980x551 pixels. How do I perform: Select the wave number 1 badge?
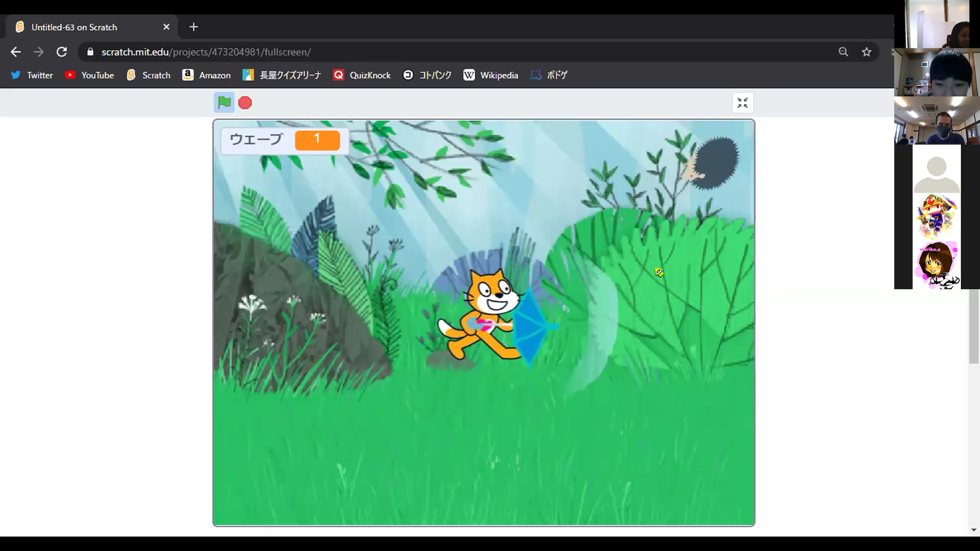(x=317, y=139)
